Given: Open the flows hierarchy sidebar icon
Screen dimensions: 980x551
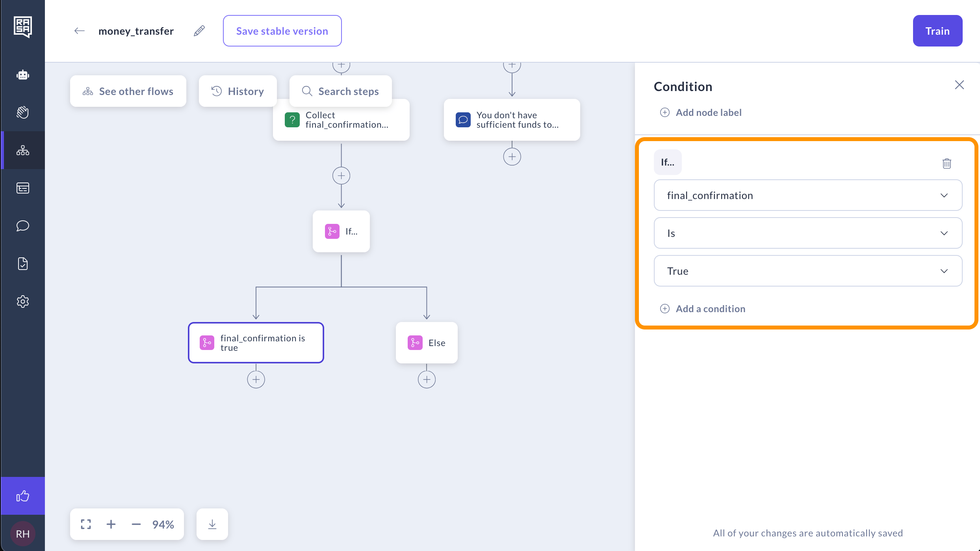Looking at the screenshot, I should click(23, 150).
